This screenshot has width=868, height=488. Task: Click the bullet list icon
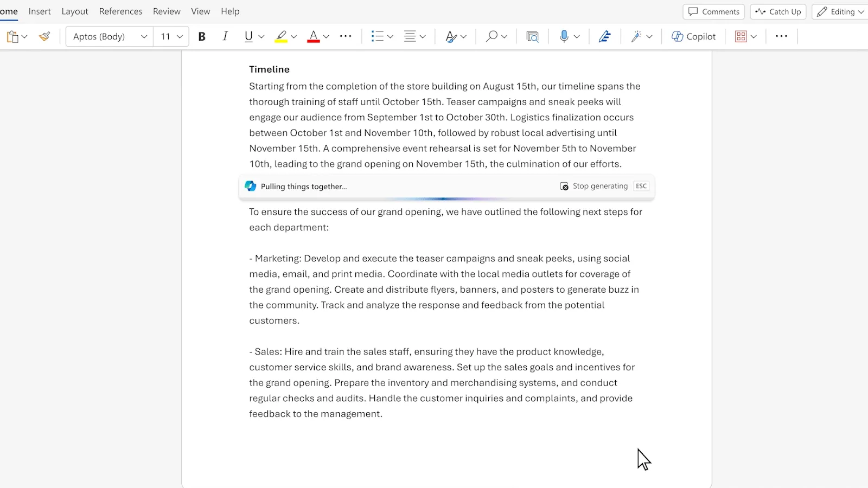point(378,36)
